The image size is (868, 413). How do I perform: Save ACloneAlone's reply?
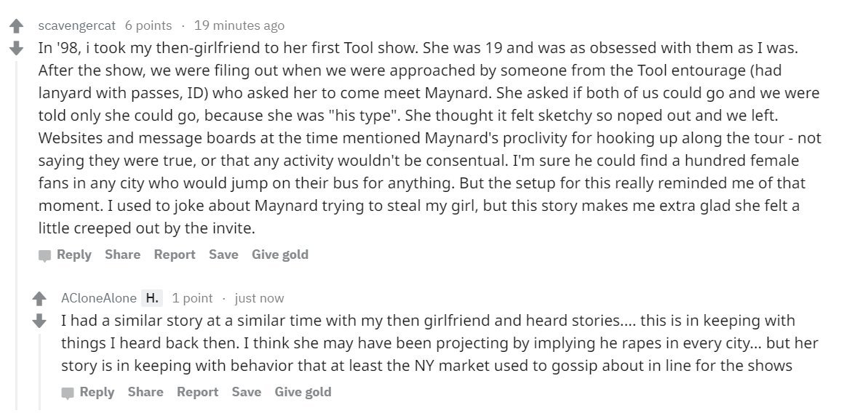point(247,392)
